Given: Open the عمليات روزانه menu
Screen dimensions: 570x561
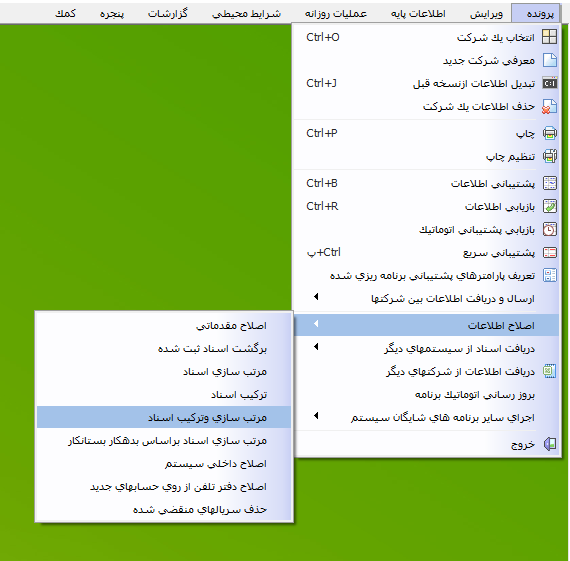Looking at the screenshot, I should click(x=336, y=14).
